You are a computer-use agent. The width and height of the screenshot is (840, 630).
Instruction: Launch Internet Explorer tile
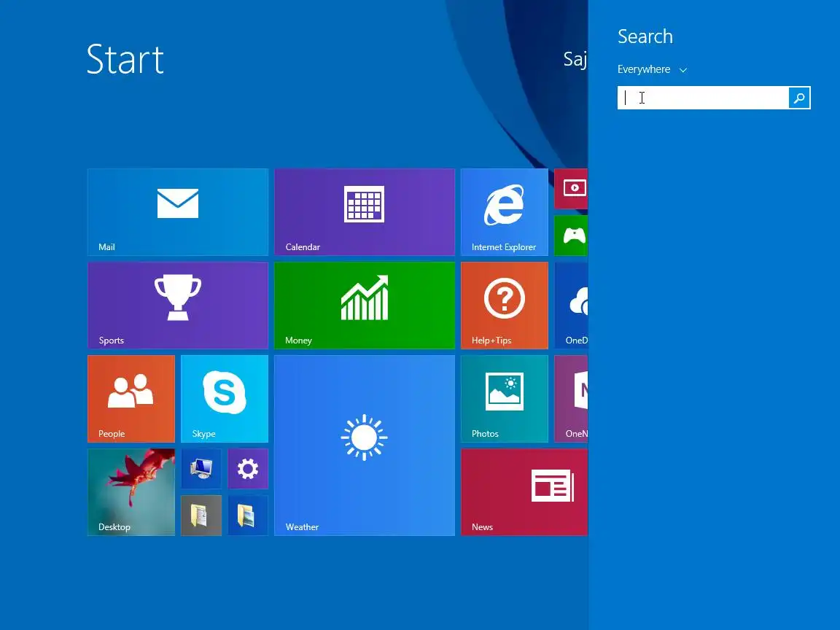point(504,212)
